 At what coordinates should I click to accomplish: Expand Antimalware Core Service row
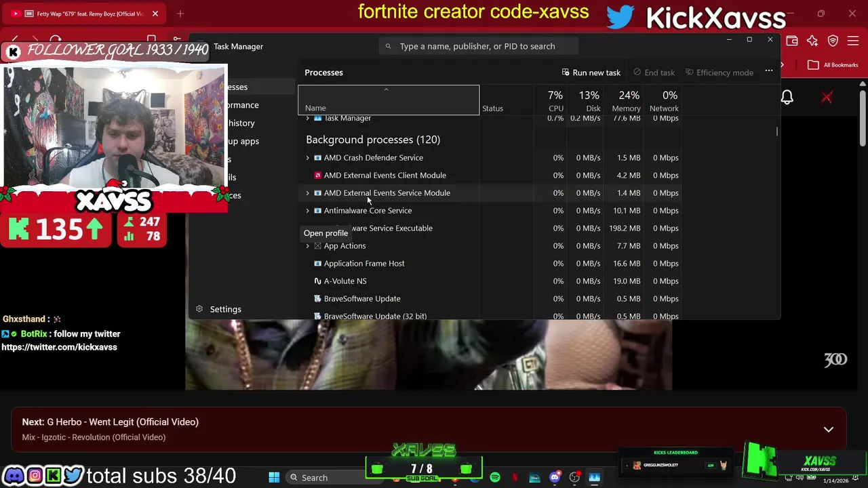click(307, 211)
